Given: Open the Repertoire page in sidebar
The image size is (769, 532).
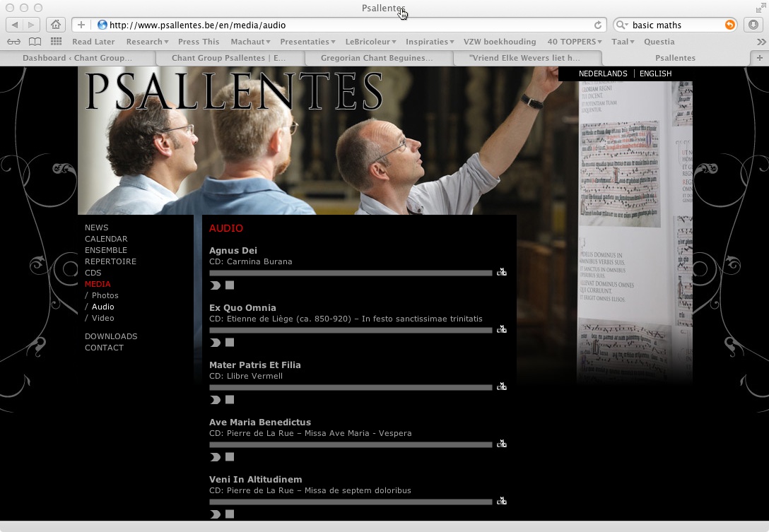Looking at the screenshot, I should click(110, 261).
